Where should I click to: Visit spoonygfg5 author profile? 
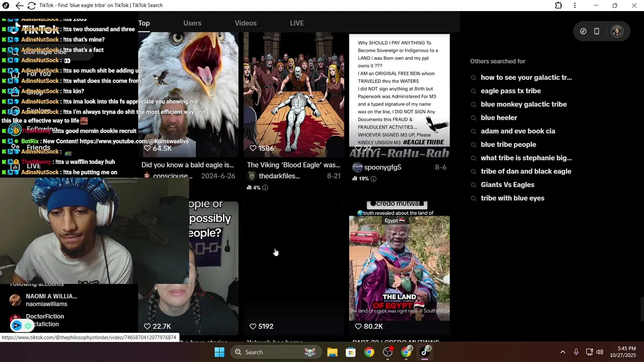tap(382, 167)
